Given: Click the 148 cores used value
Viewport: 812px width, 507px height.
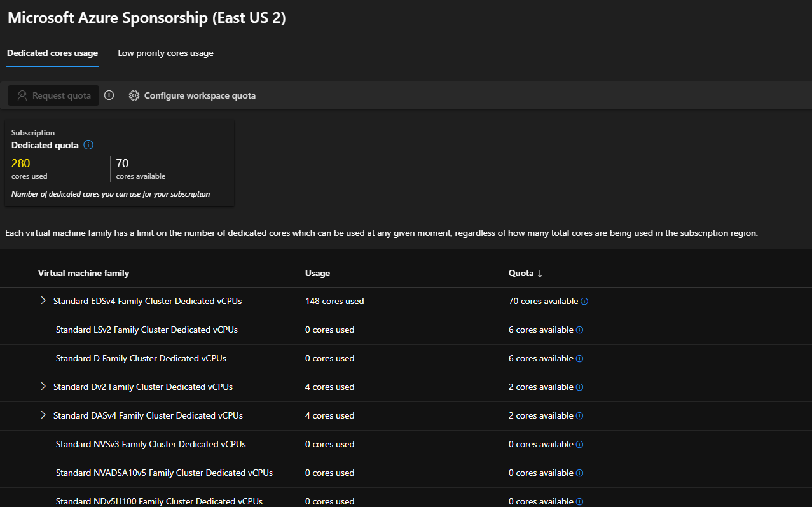Looking at the screenshot, I should [334, 301].
